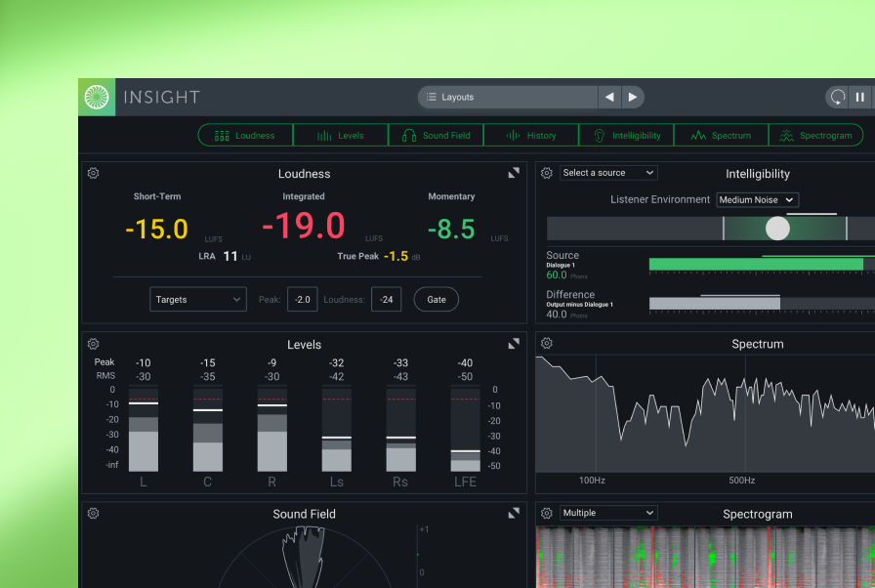Screen dimensions: 875x588
Task: Expand the Loudness panel to full view
Action: 514,173
